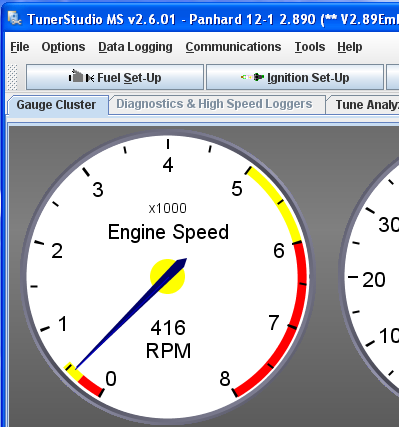The image size is (399, 427).
Task: Open the Ignition Set-Up toolbar button
Action: tap(295, 77)
